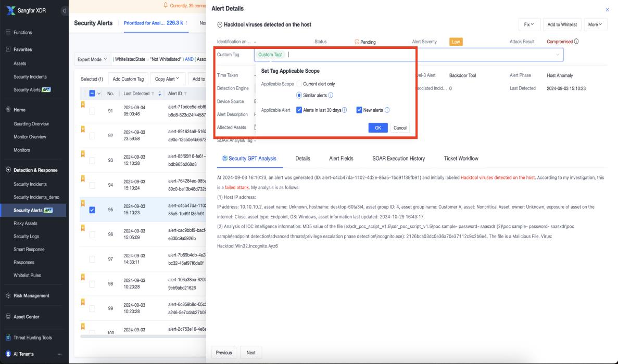Screen dimensions: 618x364
Task: Toggle the select-all header checkbox
Action: tap(92, 93)
